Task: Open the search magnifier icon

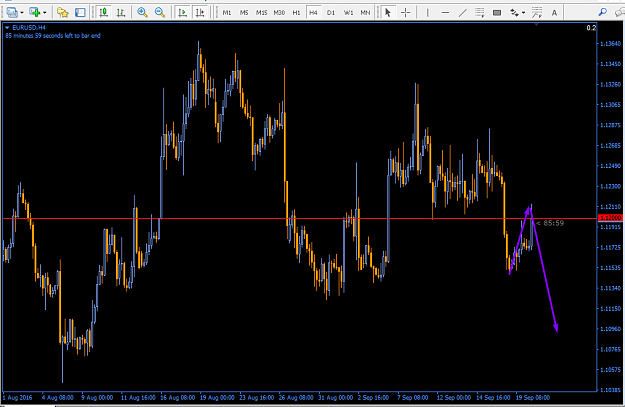Action: coord(603,12)
